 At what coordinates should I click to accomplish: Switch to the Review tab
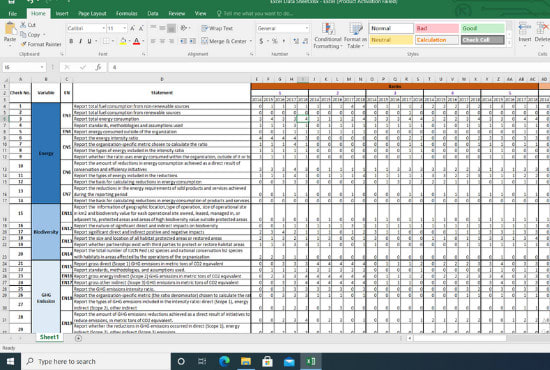[x=176, y=13]
